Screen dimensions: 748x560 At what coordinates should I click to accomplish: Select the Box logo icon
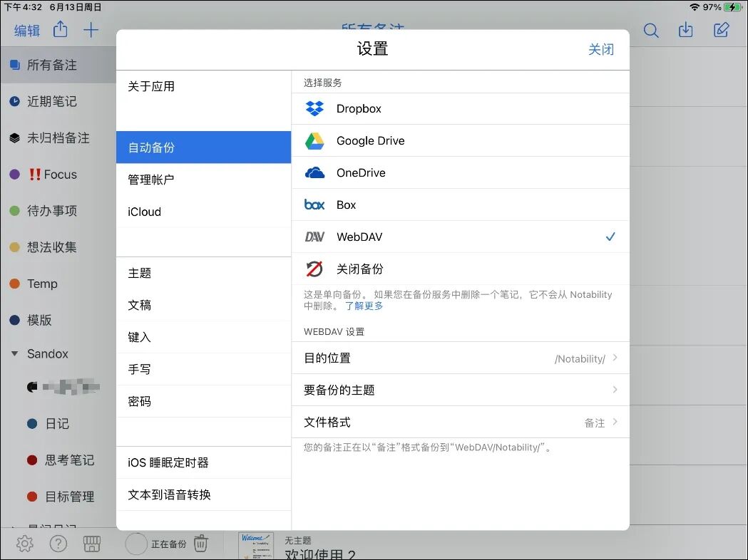click(x=314, y=204)
